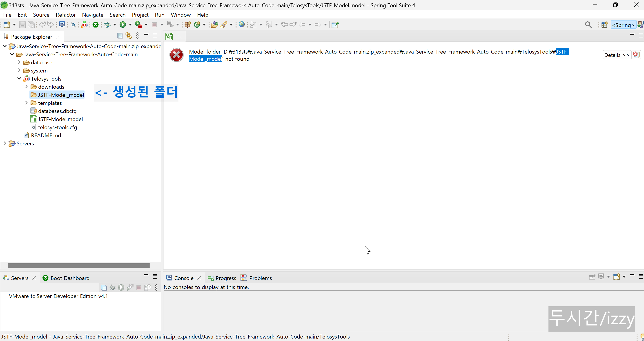Close the Console tab
The width and height of the screenshot is (644, 341).
pos(199,278)
